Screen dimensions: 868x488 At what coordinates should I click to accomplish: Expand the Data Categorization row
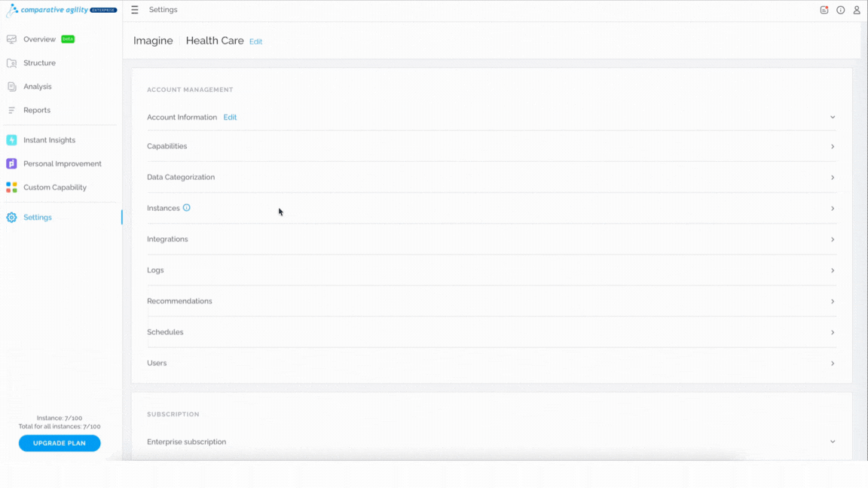[491, 177]
